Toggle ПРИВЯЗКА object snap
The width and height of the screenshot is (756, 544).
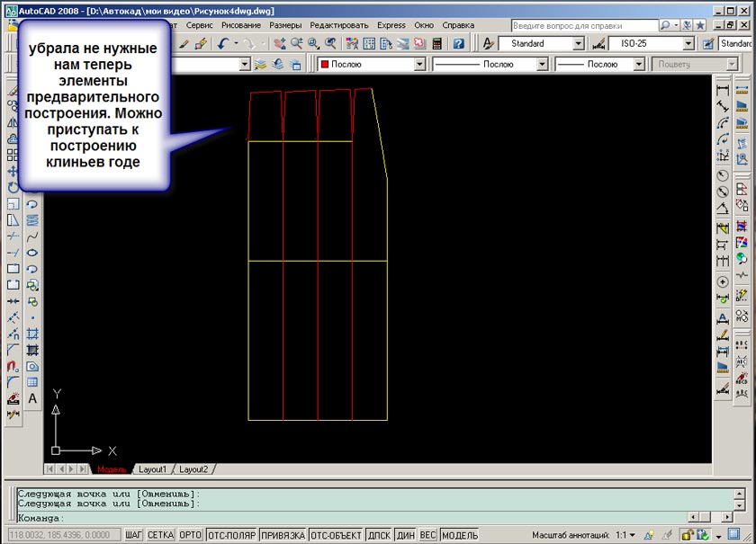point(283,535)
